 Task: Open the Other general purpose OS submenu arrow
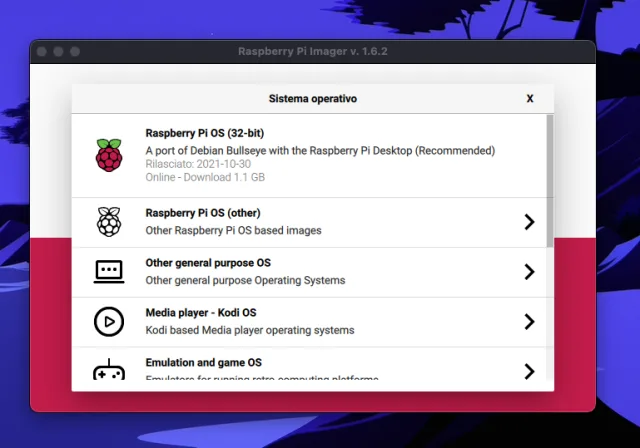click(x=529, y=272)
